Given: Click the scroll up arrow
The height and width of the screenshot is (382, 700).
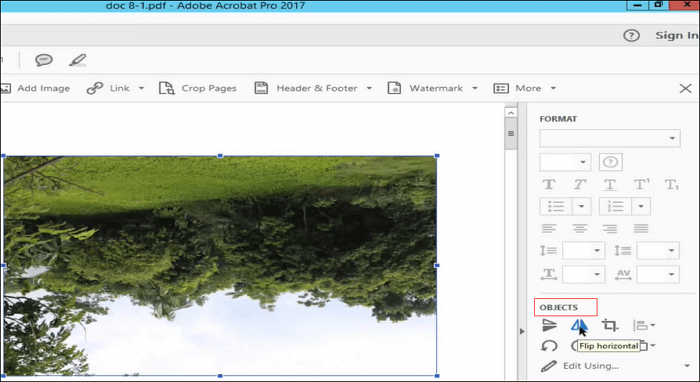Looking at the screenshot, I should (x=511, y=113).
